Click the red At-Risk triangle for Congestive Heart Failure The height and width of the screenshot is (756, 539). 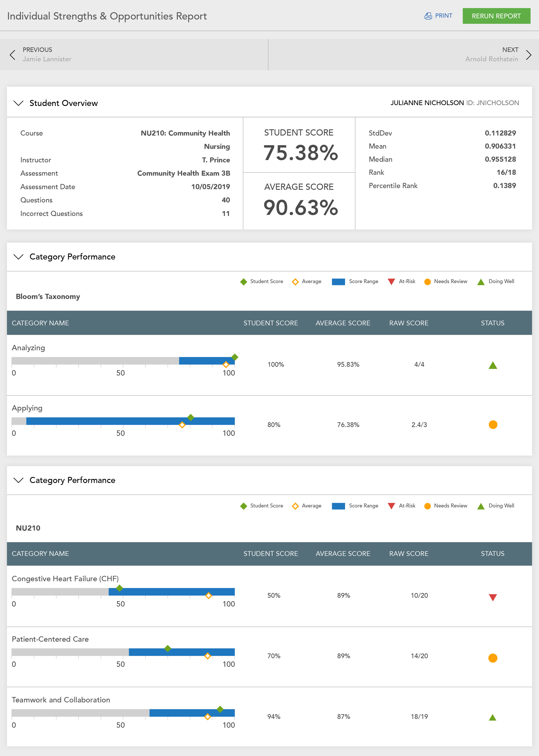point(492,597)
